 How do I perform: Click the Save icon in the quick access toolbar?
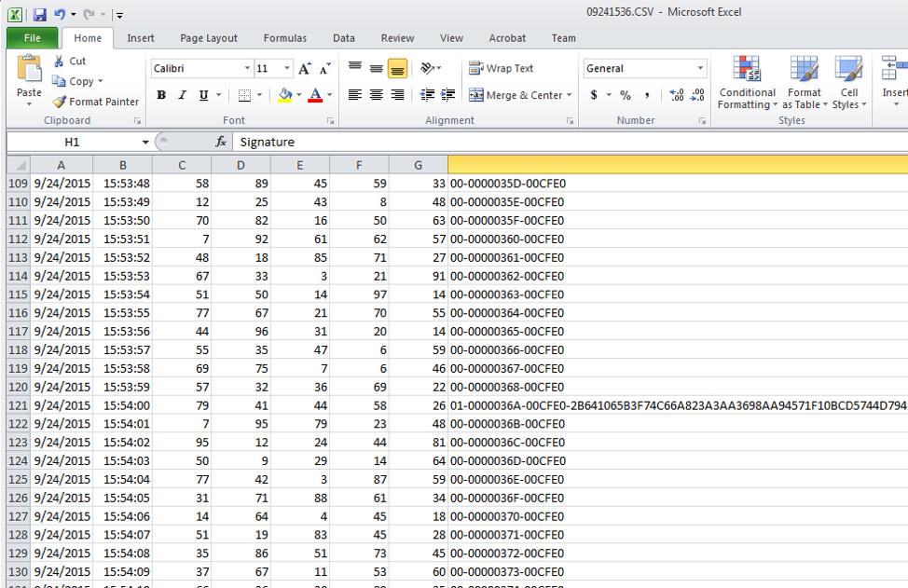click(x=39, y=15)
